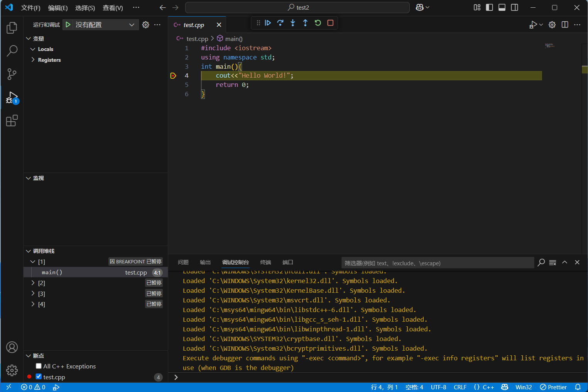Restart the debugging session
The image size is (588, 392).
(x=318, y=23)
